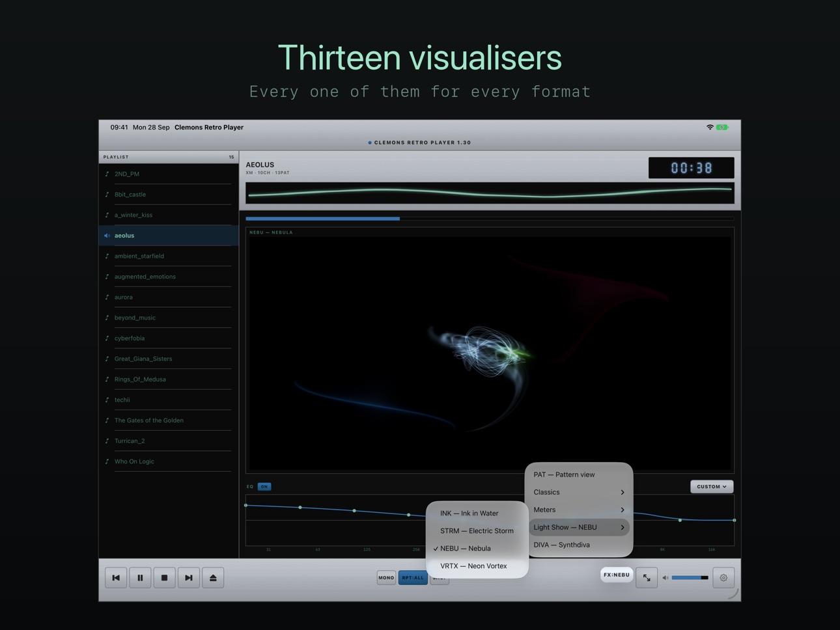Expand Light Show — NEBU submenu
840x630 pixels.
(579, 527)
